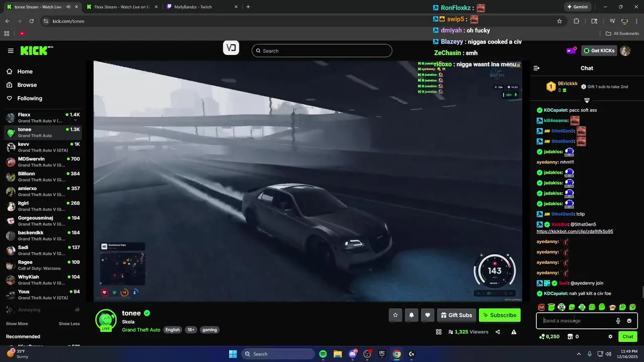Open the Windows Start menu
The image size is (644, 362).
(x=233, y=354)
